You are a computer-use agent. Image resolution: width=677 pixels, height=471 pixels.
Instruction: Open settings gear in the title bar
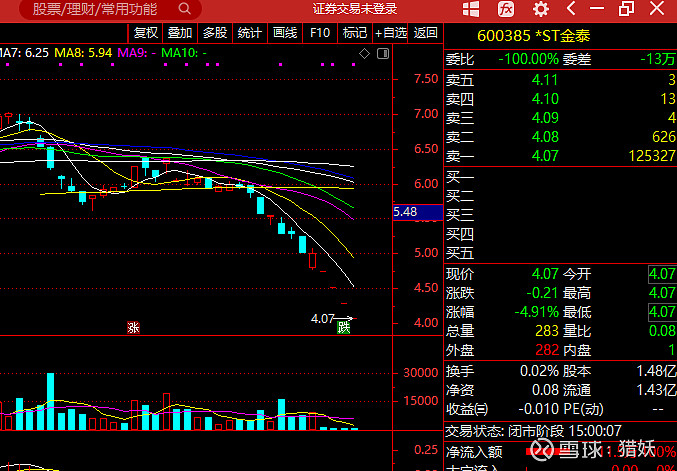click(x=541, y=9)
